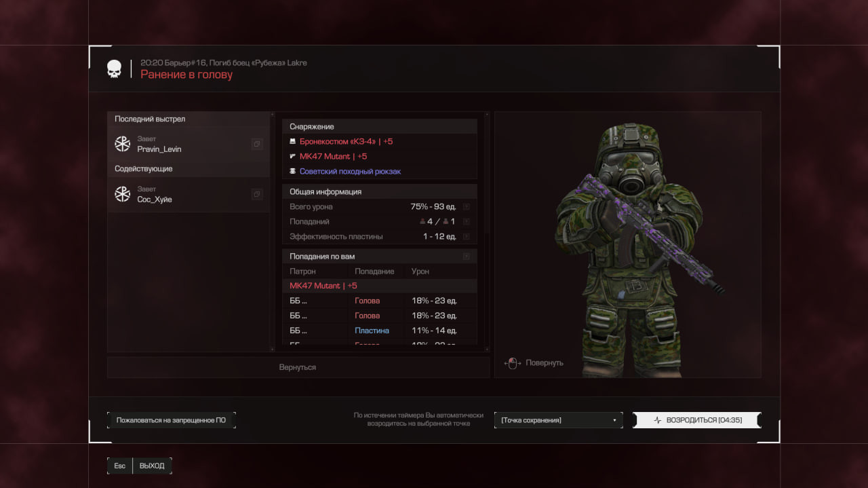
Task: Click backpack icon beside Советский походный рюкзак
Action: tap(292, 172)
